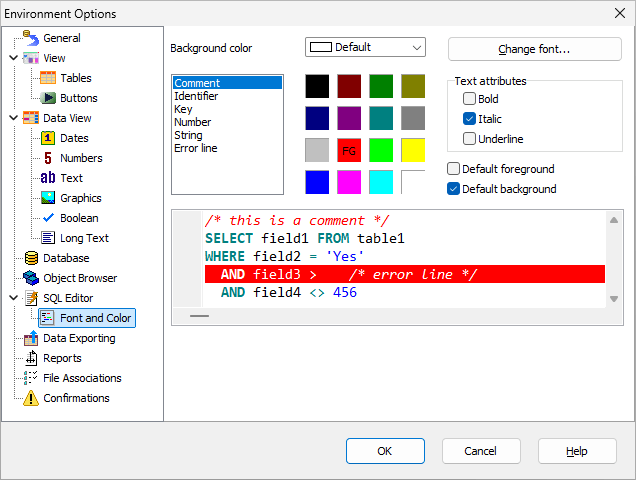This screenshot has height=480, width=636.
Task: Select the Tables icon under View
Action: click(48, 78)
